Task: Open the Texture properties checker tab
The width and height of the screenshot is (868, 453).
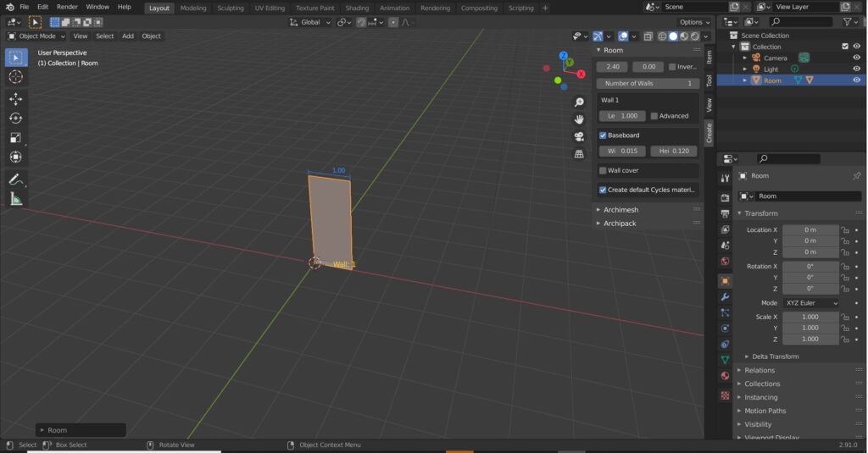Action: click(x=725, y=395)
